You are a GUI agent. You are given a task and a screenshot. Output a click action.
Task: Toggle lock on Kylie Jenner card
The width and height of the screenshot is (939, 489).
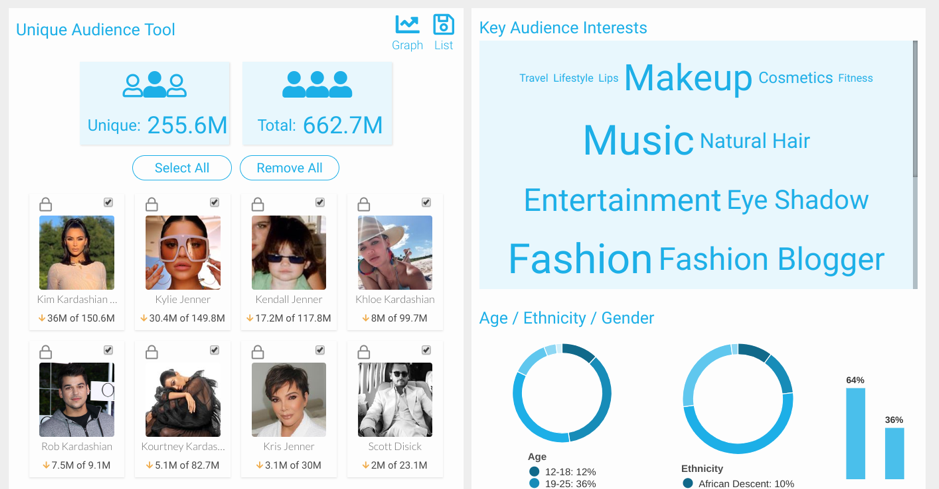(152, 204)
